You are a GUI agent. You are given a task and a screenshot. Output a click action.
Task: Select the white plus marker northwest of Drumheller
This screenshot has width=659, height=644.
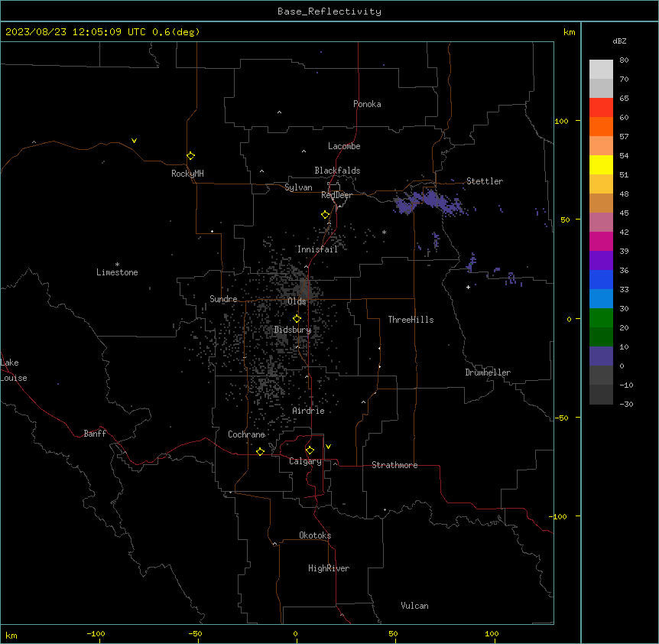click(x=468, y=287)
